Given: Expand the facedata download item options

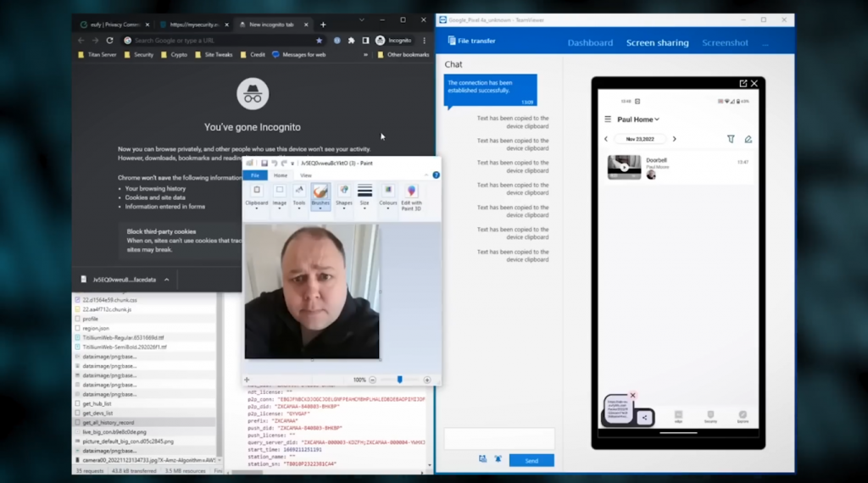Looking at the screenshot, I should (x=167, y=280).
